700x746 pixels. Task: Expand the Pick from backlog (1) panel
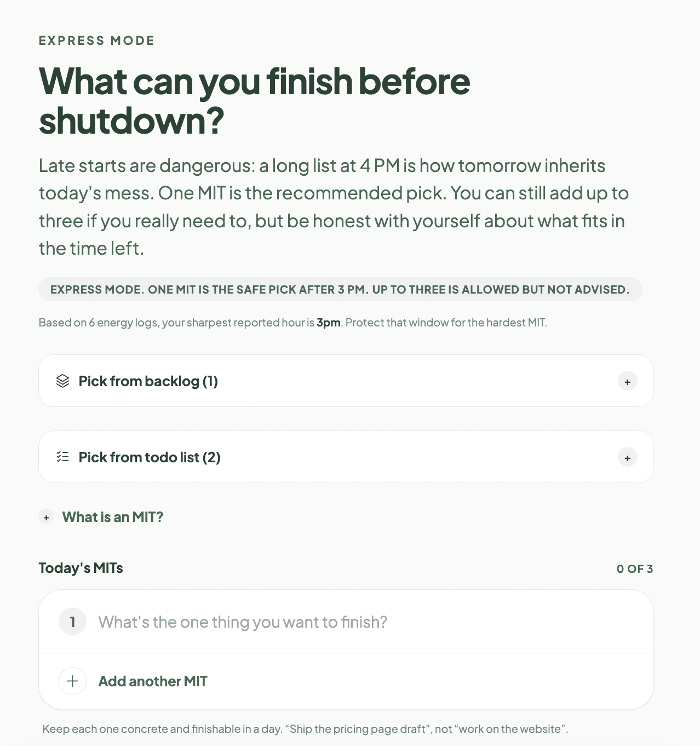[x=346, y=381]
